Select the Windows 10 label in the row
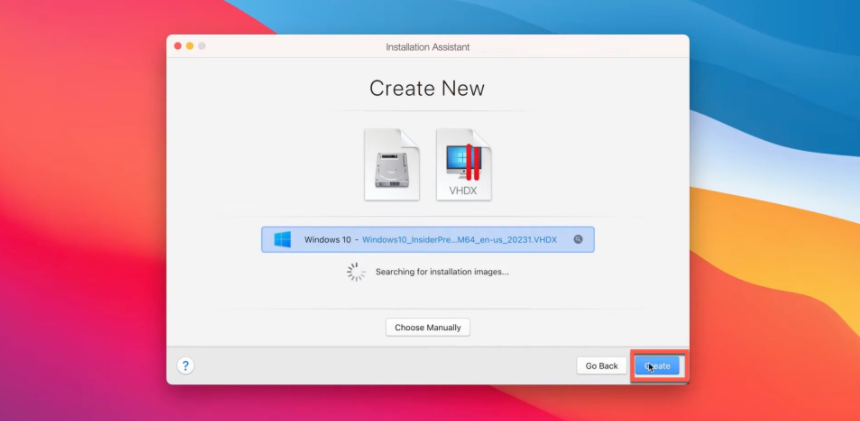The width and height of the screenshot is (860, 421). (326, 240)
